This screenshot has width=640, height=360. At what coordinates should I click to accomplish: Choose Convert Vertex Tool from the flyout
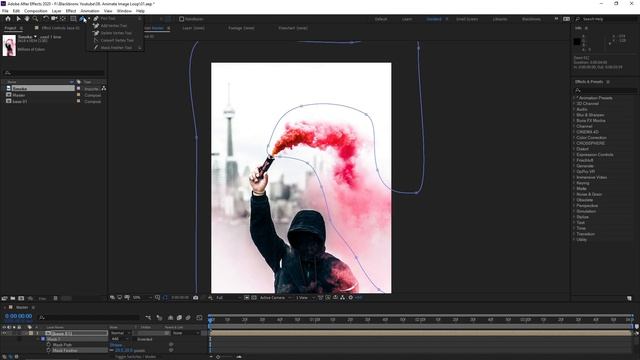coord(117,40)
